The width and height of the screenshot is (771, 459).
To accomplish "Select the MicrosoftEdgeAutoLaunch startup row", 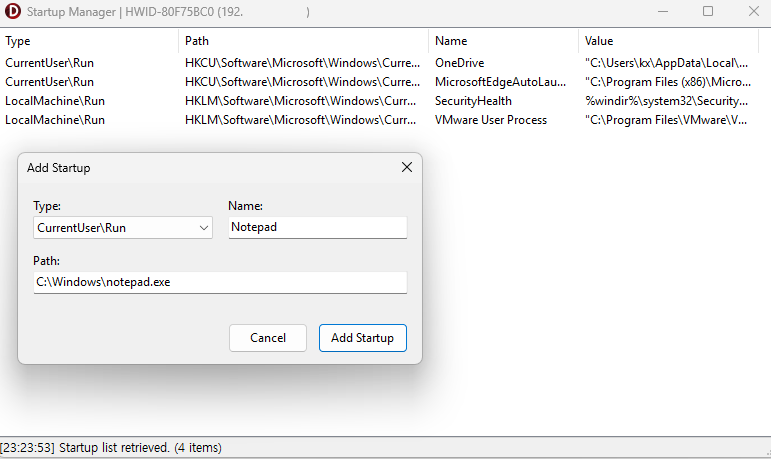I will tap(379, 82).
